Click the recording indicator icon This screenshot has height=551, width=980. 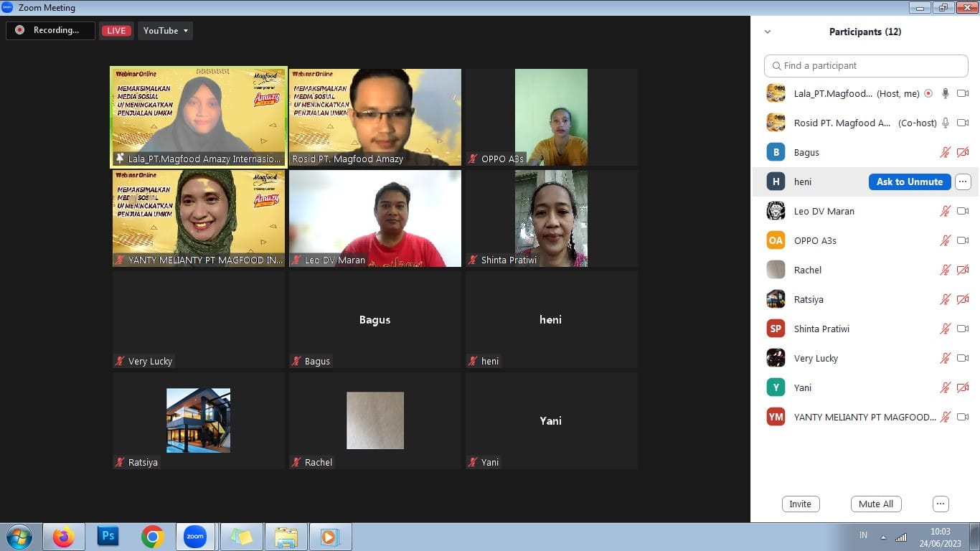coord(19,30)
